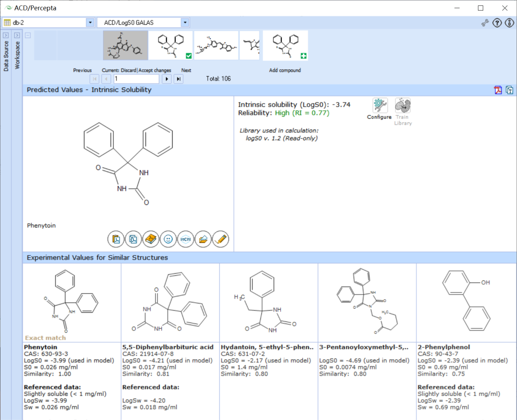The image size is (517, 420).
Task: Edit the structure with the pencil icon
Action: 221,239
